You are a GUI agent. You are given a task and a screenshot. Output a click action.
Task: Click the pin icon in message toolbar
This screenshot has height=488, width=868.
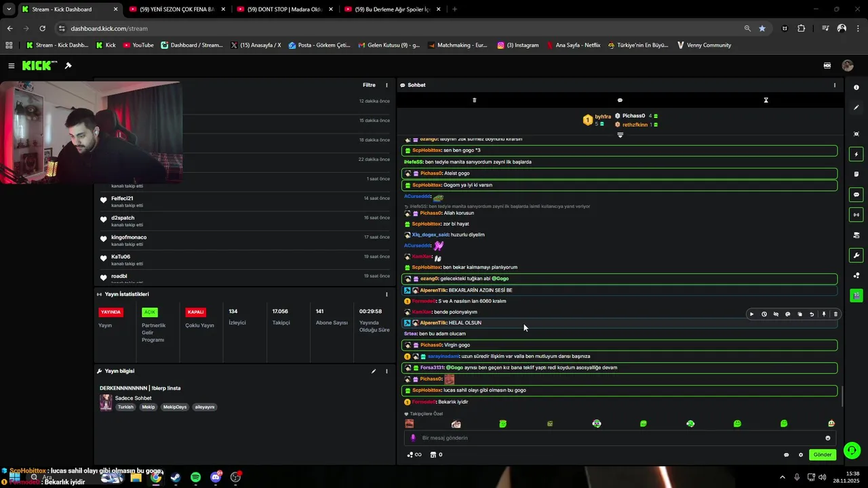[x=824, y=314]
